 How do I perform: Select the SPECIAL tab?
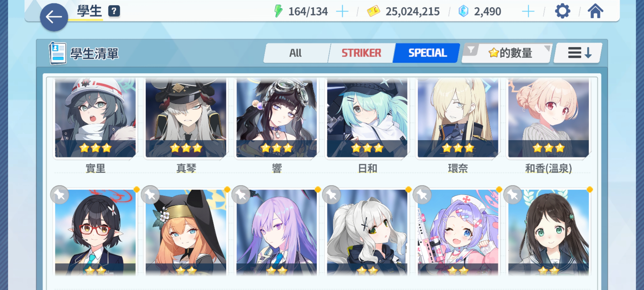[x=427, y=53]
